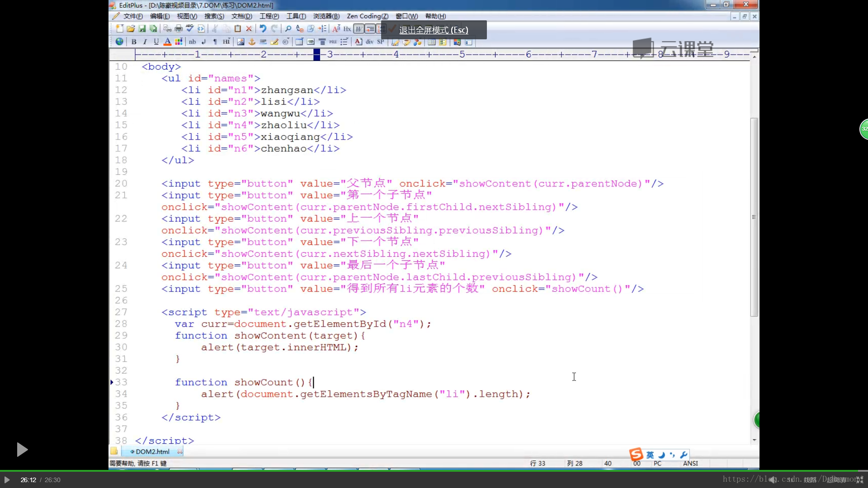
Task: Click the Go to line icon
Action: pyautogui.click(x=322, y=28)
